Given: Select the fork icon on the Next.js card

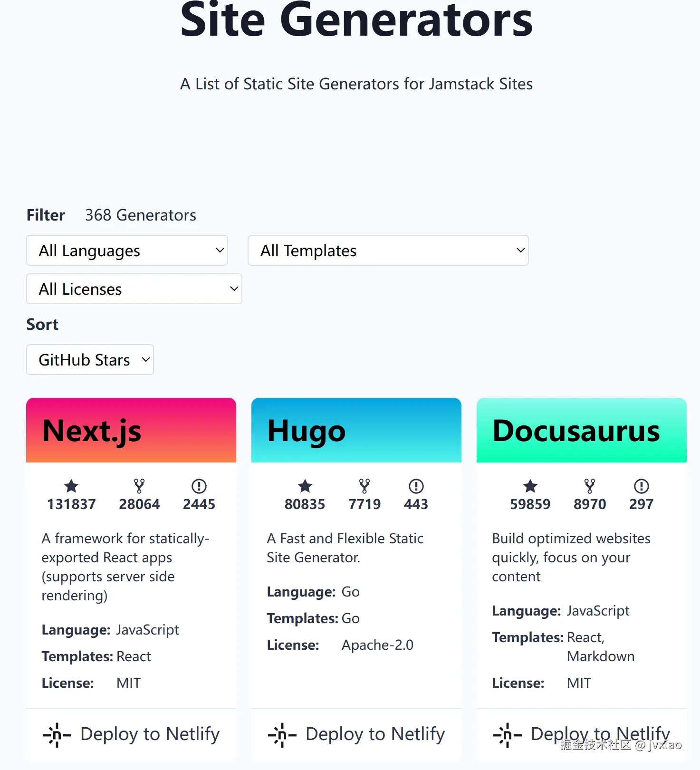Looking at the screenshot, I should (x=139, y=486).
